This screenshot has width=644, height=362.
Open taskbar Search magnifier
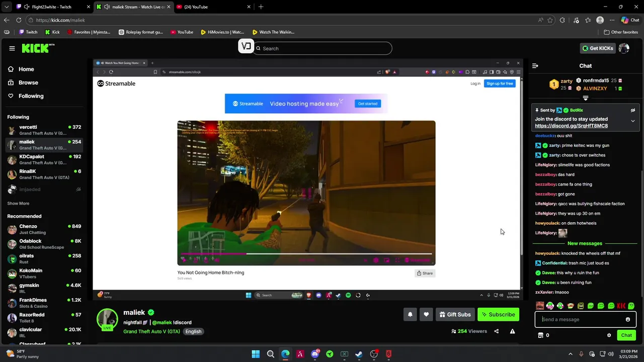click(x=271, y=354)
